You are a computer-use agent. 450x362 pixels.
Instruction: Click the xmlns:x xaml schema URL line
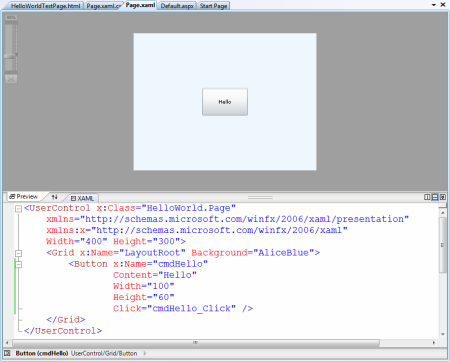pos(197,230)
